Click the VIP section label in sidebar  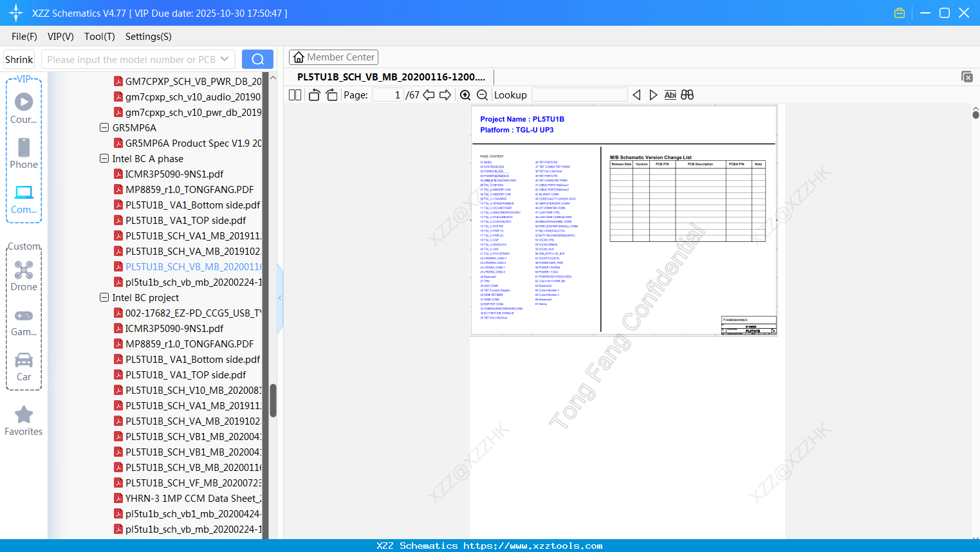coord(24,78)
